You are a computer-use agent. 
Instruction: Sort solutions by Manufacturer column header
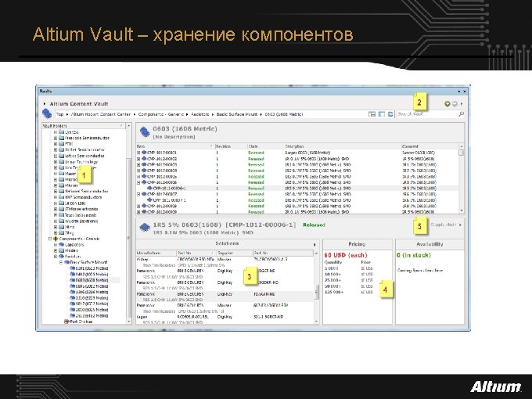tap(156, 253)
